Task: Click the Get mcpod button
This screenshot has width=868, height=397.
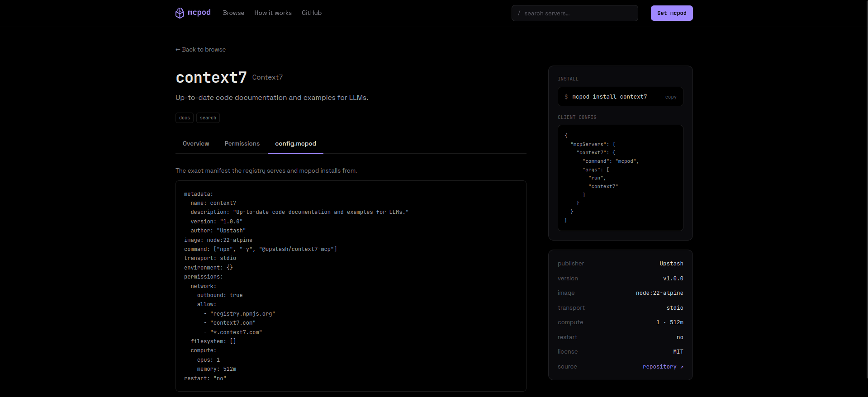Action: (x=672, y=13)
